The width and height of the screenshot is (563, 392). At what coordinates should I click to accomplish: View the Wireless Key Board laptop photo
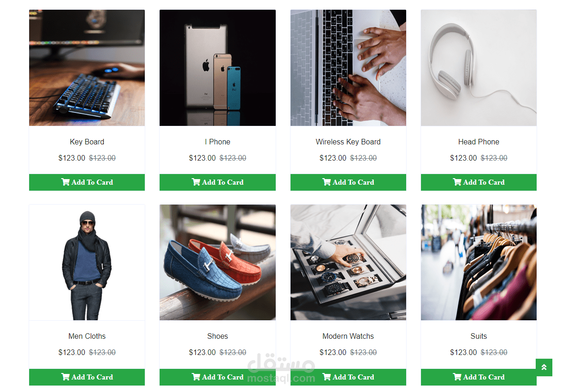[x=348, y=68]
